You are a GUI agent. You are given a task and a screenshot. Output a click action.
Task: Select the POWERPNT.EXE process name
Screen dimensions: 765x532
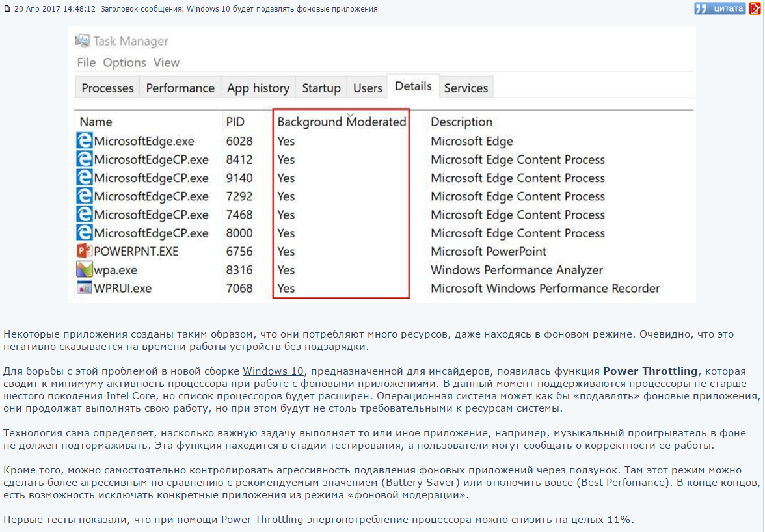[136, 252]
